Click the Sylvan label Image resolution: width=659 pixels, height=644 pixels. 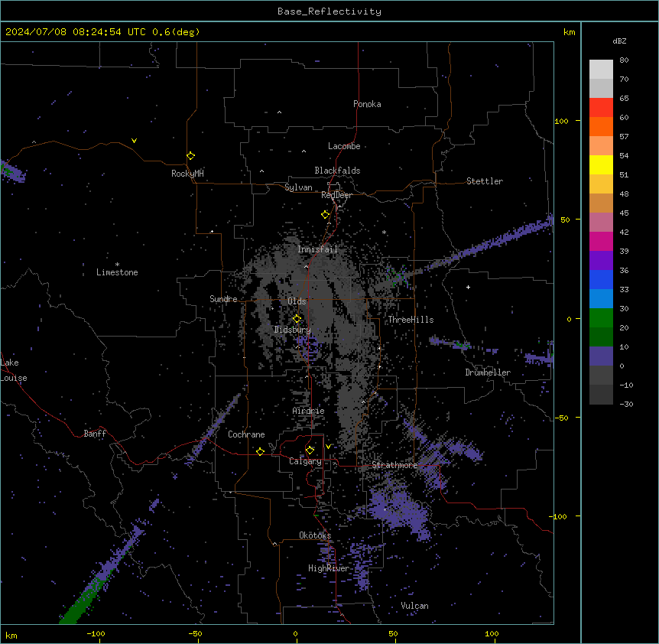click(x=298, y=187)
